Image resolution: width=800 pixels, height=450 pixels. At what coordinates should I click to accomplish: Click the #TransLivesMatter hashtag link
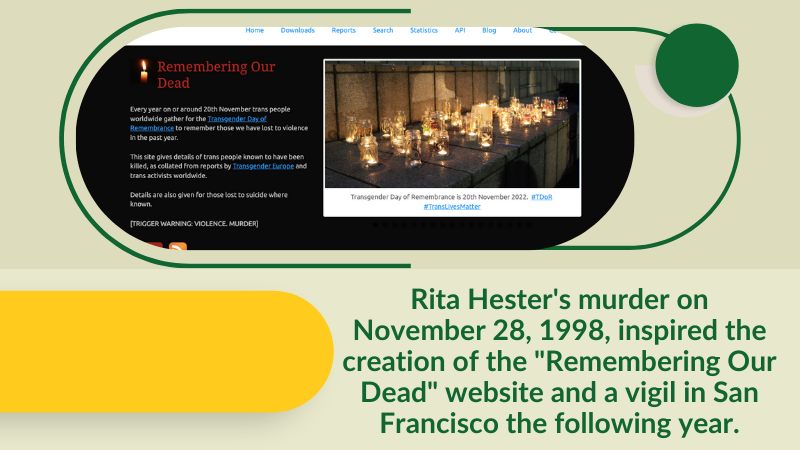tap(451, 206)
